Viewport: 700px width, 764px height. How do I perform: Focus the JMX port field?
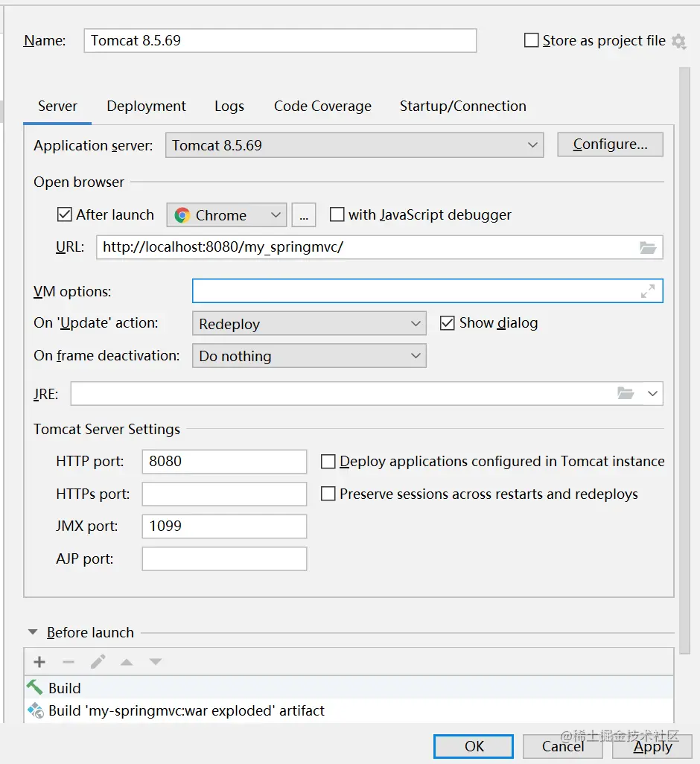[224, 526]
